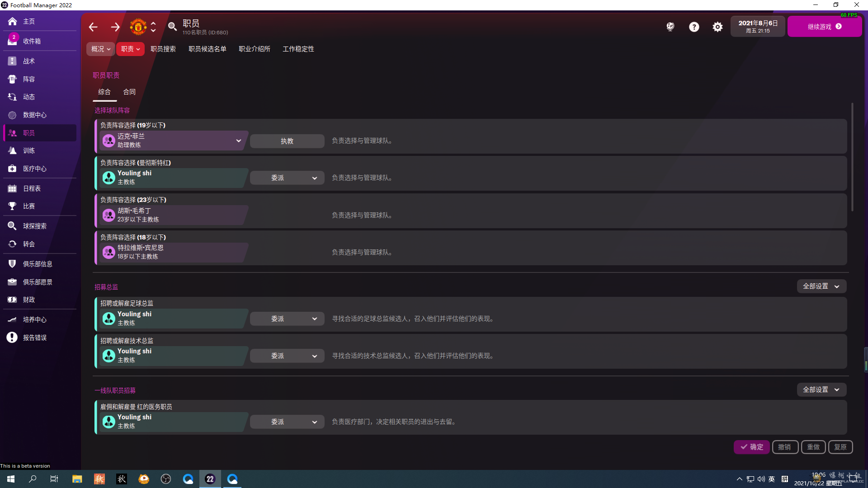The image size is (868, 488).
Task: Click the Manchester United club badge
Action: tap(138, 27)
